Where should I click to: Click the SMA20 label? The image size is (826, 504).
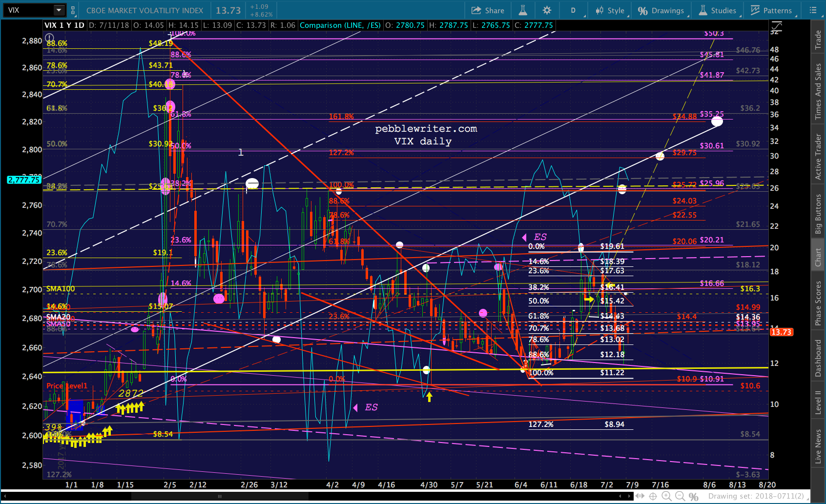(58, 317)
